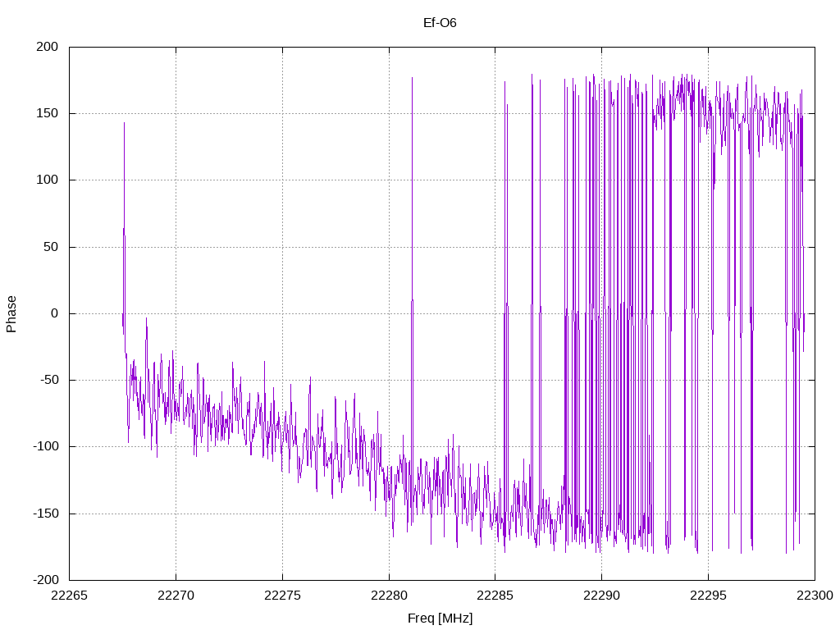Click the x-axis tick label 22290

601,596
